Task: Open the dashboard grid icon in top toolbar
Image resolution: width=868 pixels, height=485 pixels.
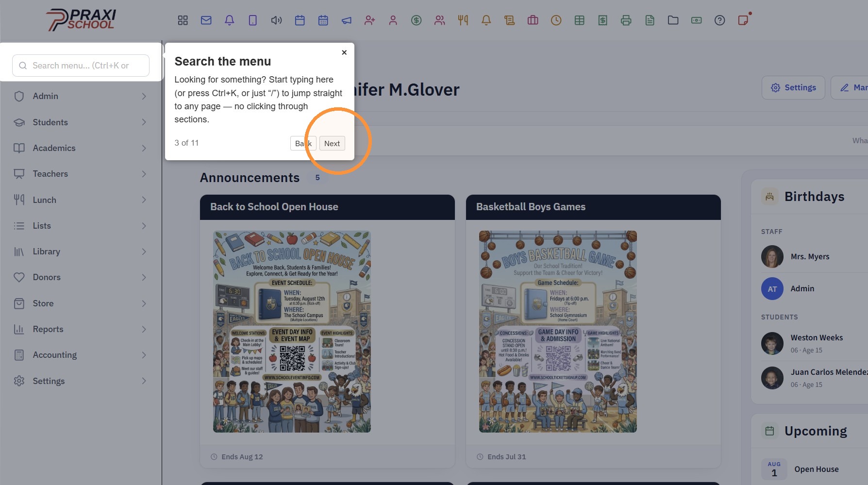Action: [x=183, y=20]
